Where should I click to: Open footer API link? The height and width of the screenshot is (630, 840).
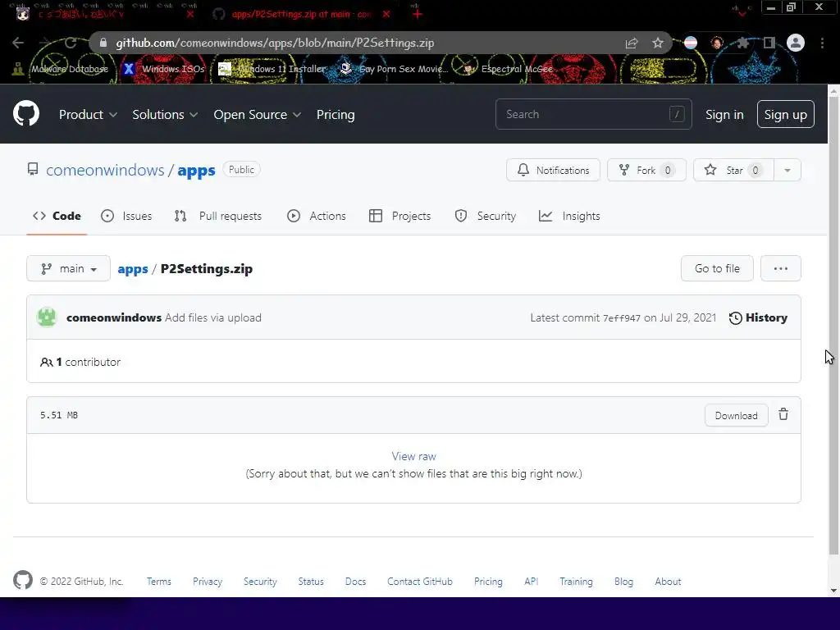[531, 582]
